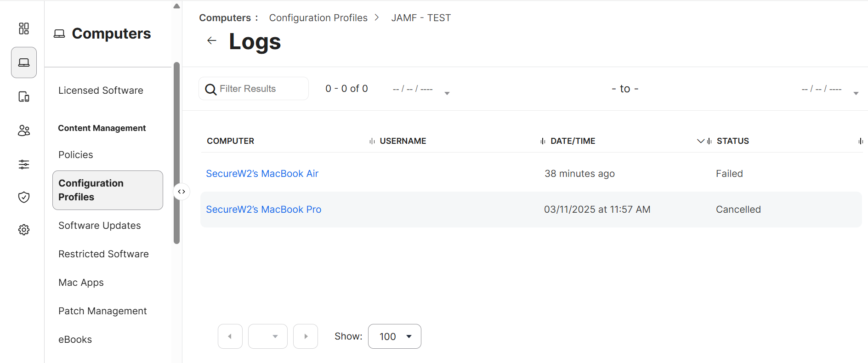Viewport: 868px width, 363px height.
Task: Open the gear Settings icon
Action: 24,230
